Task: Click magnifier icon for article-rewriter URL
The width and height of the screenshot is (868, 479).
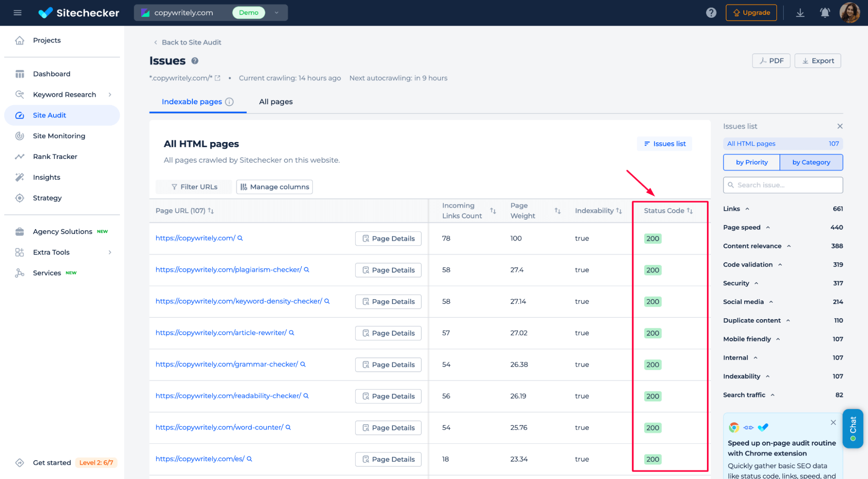Action: tap(292, 333)
